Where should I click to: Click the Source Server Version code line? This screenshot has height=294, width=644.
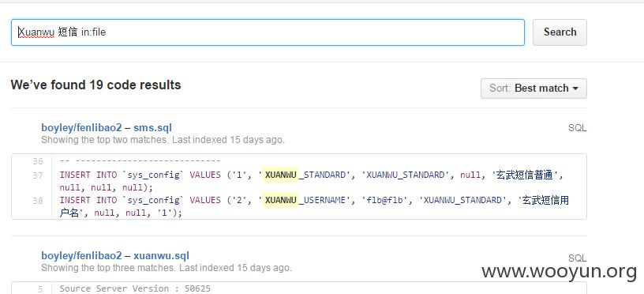[135, 288]
